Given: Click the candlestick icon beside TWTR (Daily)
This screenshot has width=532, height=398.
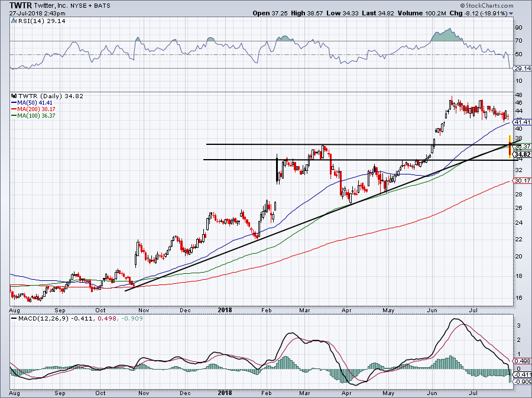Looking at the screenshot, I should (x=14, y=96).
